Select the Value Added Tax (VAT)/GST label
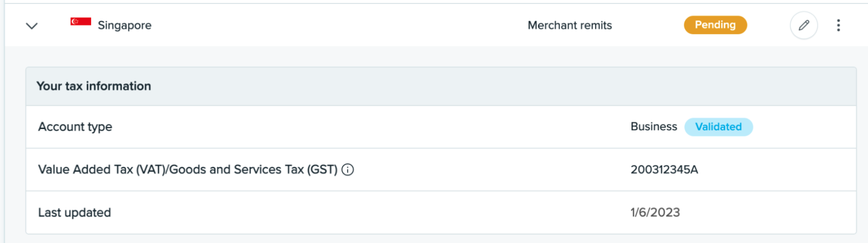 (x=188, y=170)
